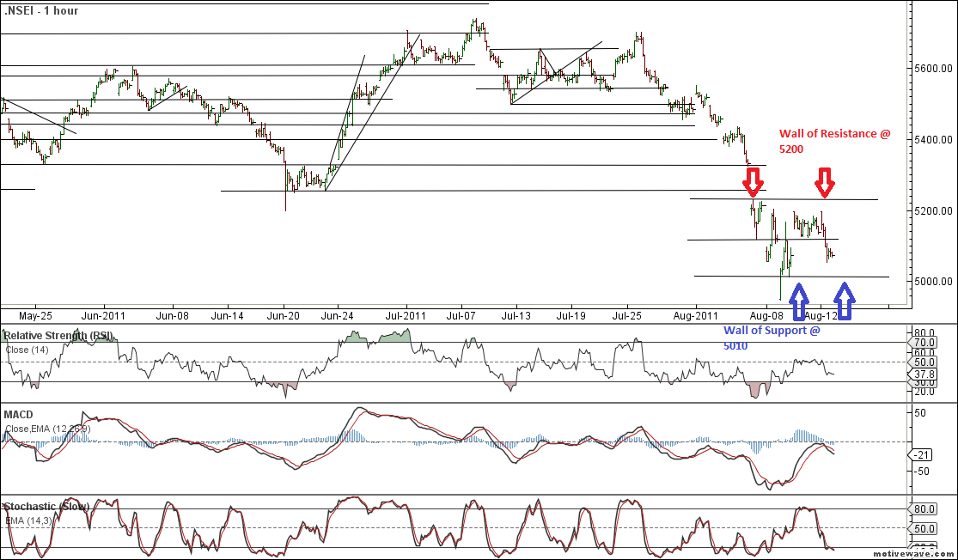
Task: Click the Stochastic 80.0 level marker
Action: (x=924, y=508)
